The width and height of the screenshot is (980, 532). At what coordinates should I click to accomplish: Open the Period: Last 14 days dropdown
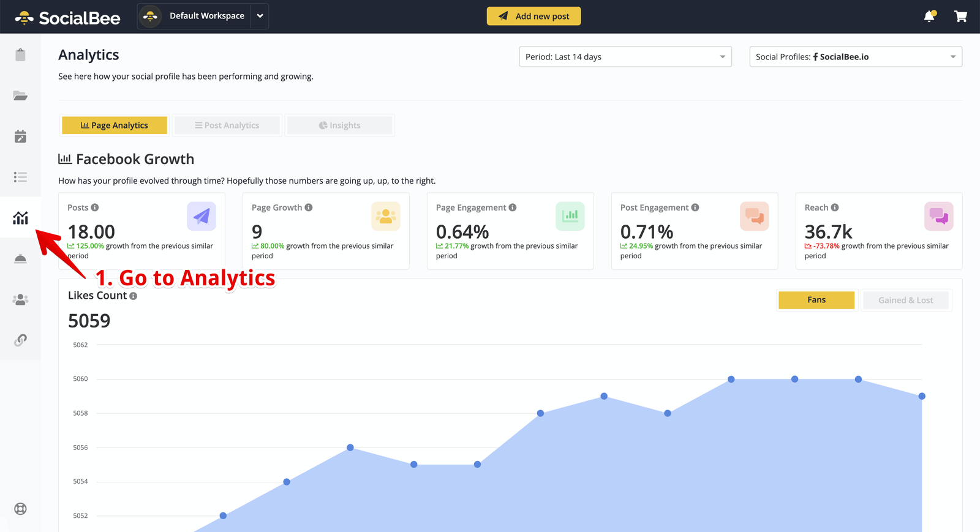tap(625, 57)
